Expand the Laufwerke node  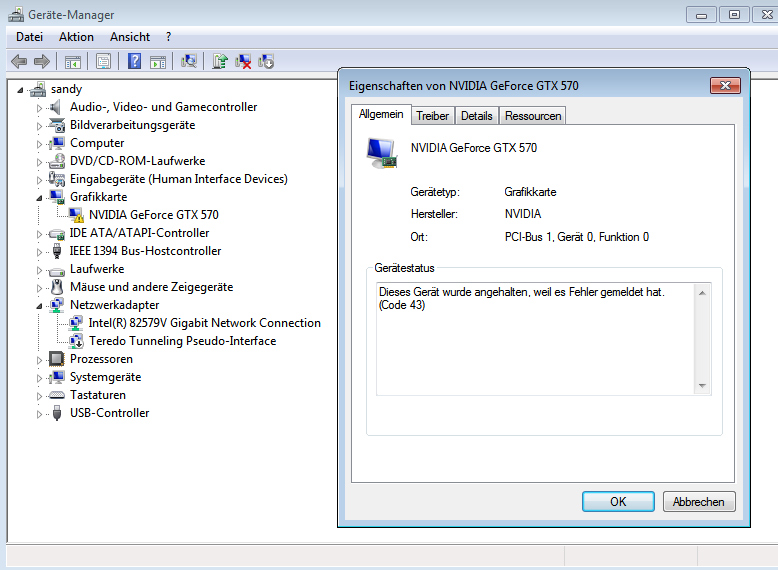(x=39, y=270)
